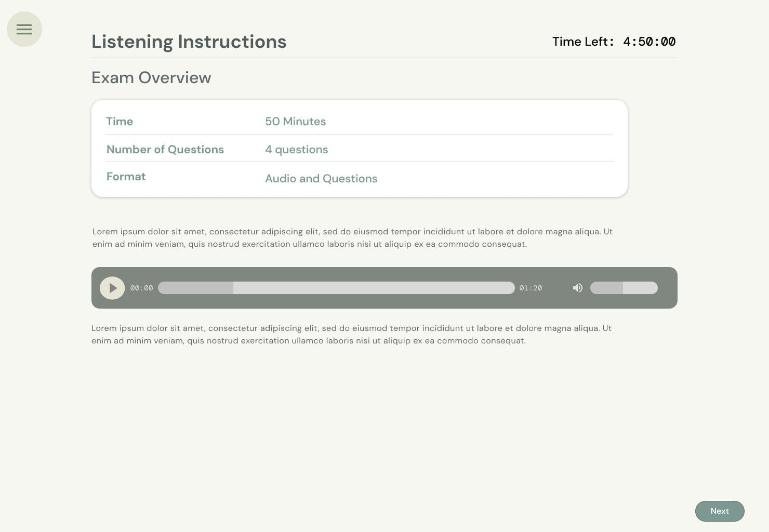Select the Format row label
This screenshot has width=769, height=532.
click(126, 177)
